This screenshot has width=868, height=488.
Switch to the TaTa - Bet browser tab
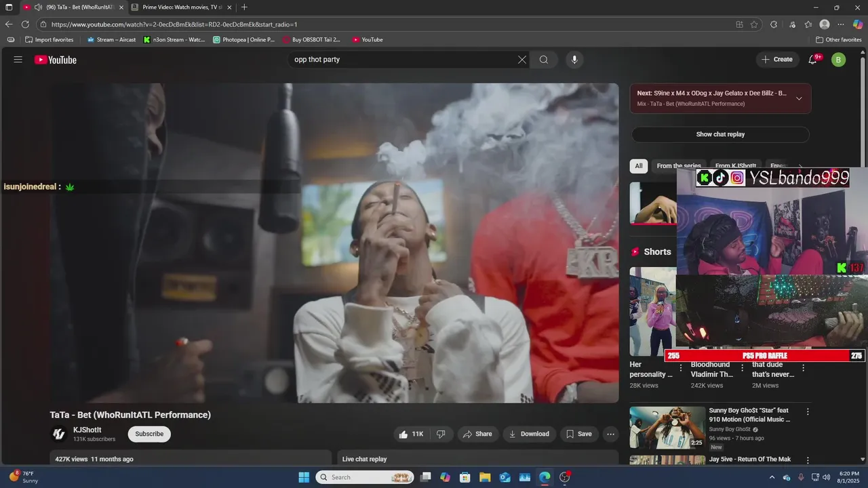[73, 7]
